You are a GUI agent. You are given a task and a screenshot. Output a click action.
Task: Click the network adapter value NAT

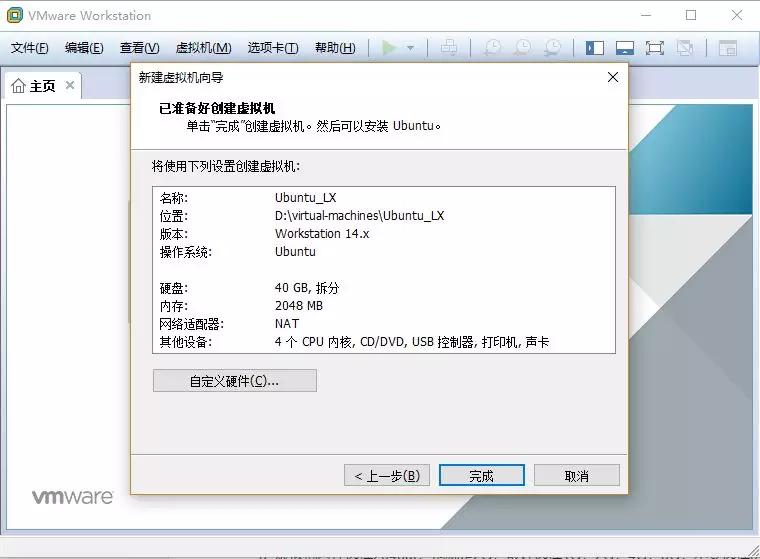coord(286,324)
